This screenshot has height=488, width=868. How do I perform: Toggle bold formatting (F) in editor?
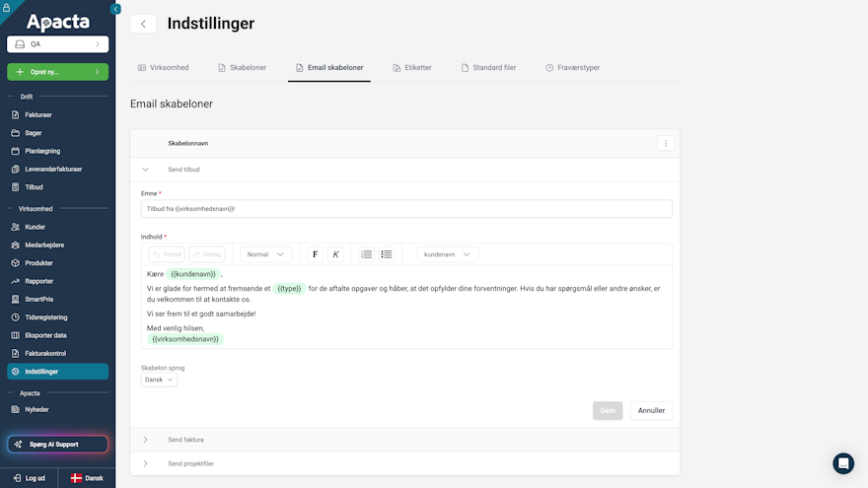[x=315, y=254]
